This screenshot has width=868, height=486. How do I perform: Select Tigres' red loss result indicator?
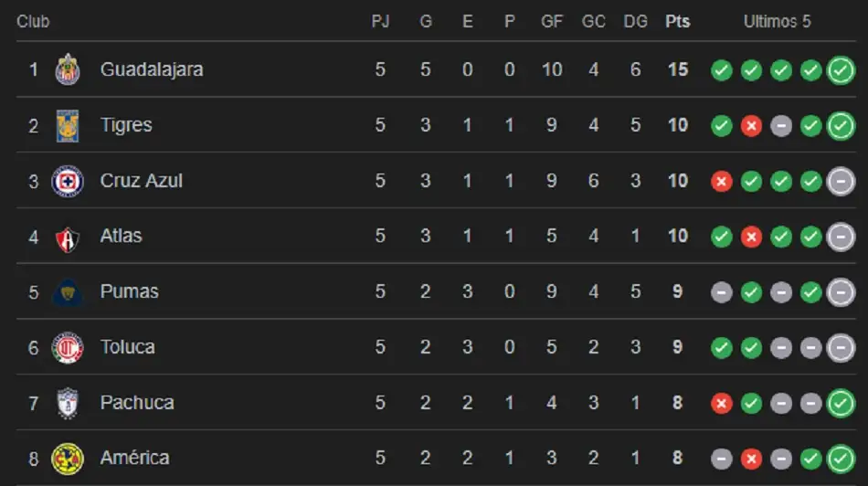tap(751, 126)
